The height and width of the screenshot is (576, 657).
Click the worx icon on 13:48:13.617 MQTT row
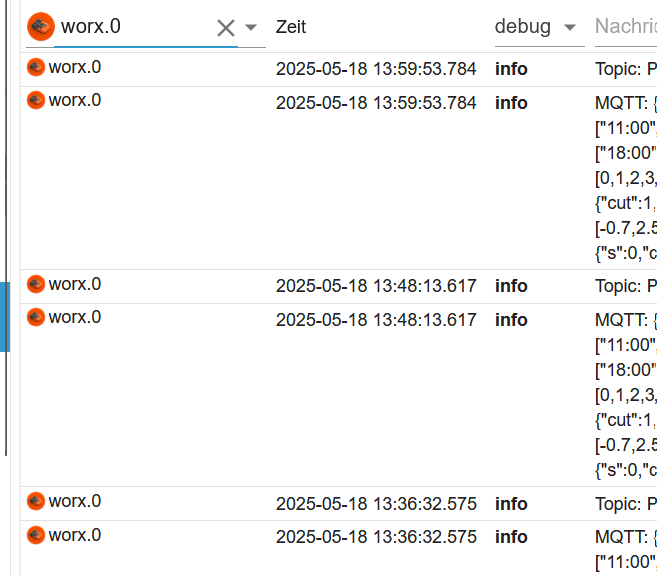(36, 317)
